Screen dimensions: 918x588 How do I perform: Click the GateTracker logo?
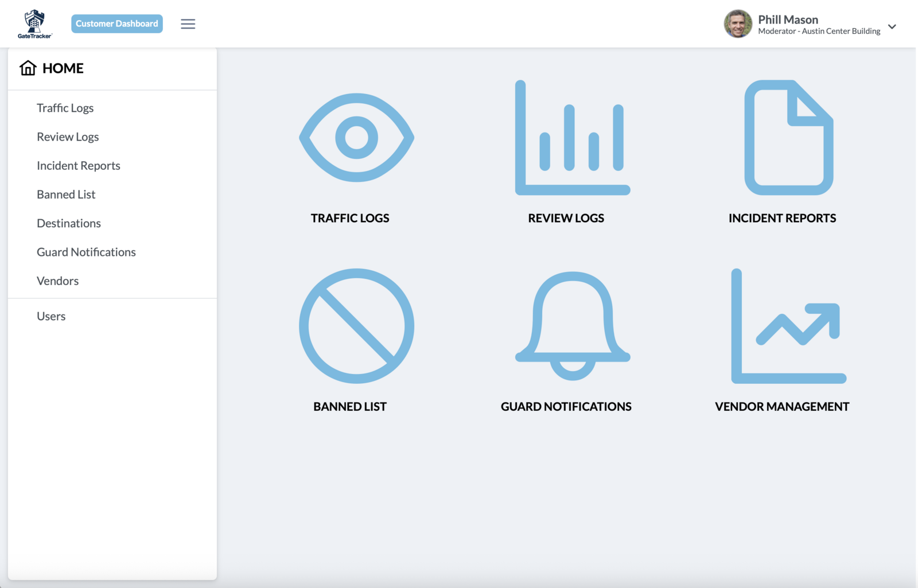pos(34,24)
